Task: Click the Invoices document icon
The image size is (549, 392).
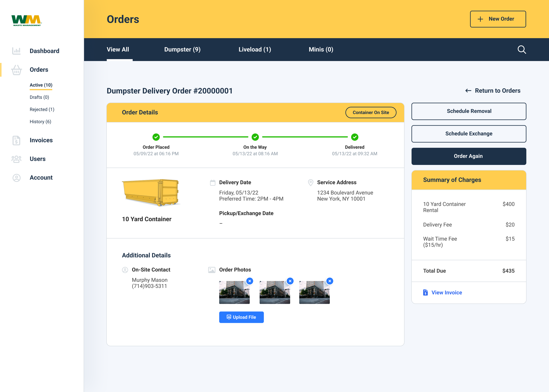Action: pos(16,140)
